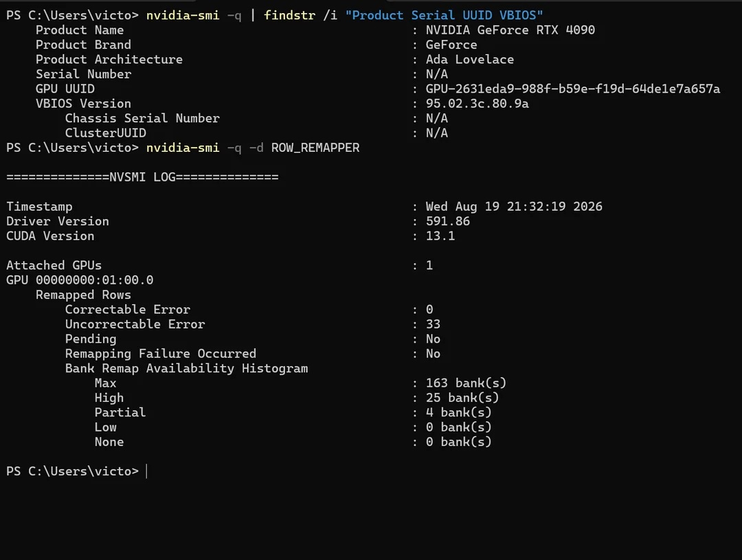The width and height of the screenshot is (742, 560).
Task: Click the ROW_REMAPPER command argument
Action: click(315, 148)
